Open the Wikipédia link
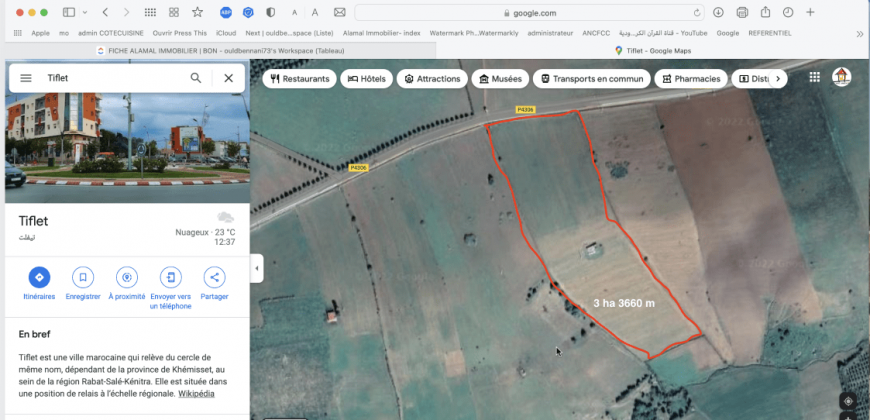The width and height of the screenshot is (870, 420). [196, 394]
